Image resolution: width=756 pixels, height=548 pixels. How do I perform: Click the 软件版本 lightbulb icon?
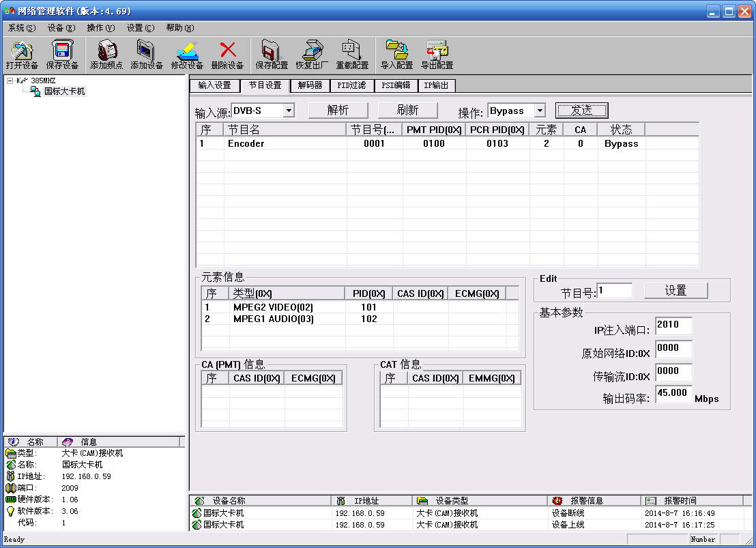(11, 511)
